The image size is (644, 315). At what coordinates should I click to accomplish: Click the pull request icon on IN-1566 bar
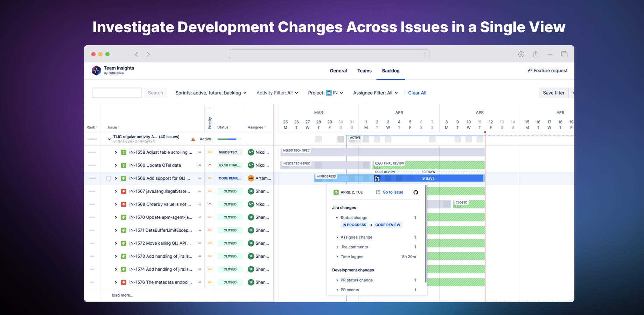click(377, 178)
